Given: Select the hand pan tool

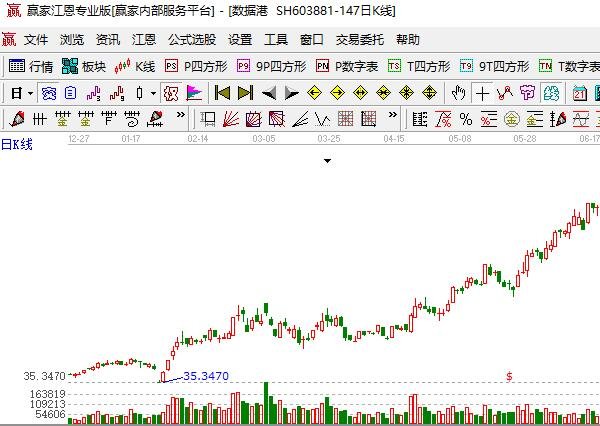Looking at the screenshot, I should 458,93.
